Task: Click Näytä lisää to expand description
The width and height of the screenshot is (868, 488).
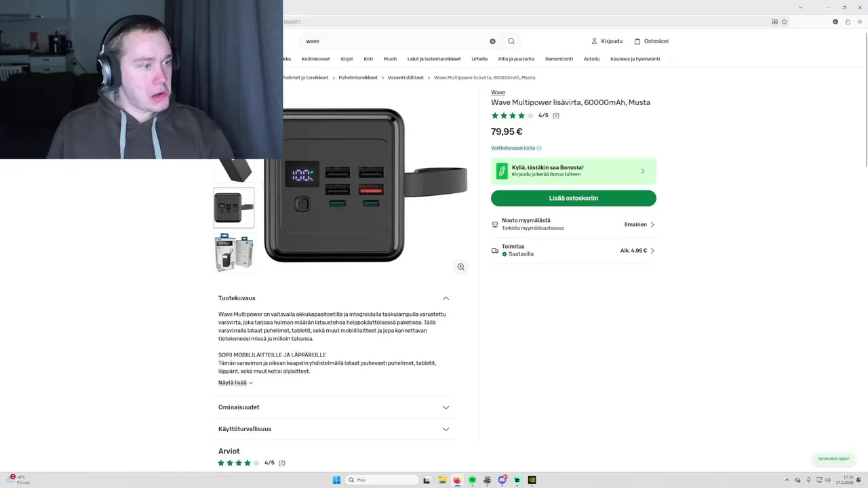Action: (235, 383)
